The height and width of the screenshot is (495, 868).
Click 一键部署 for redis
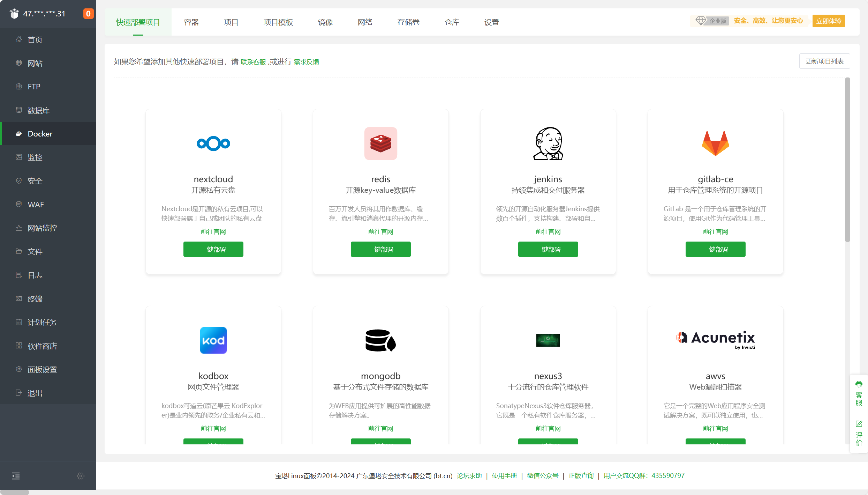[x=381, y=249]
